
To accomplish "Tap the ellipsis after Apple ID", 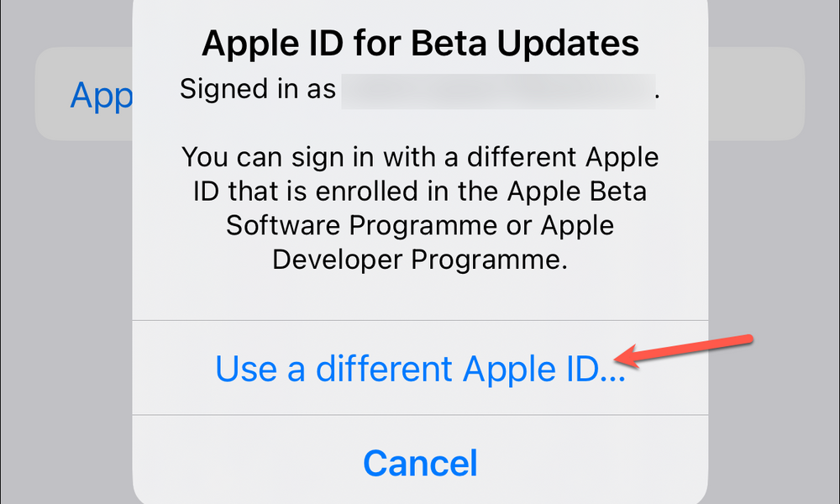I will [612, 378].
